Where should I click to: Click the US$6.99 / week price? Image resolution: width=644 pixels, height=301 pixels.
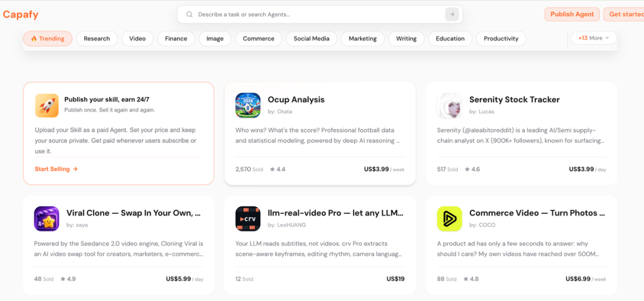point(586,279)
